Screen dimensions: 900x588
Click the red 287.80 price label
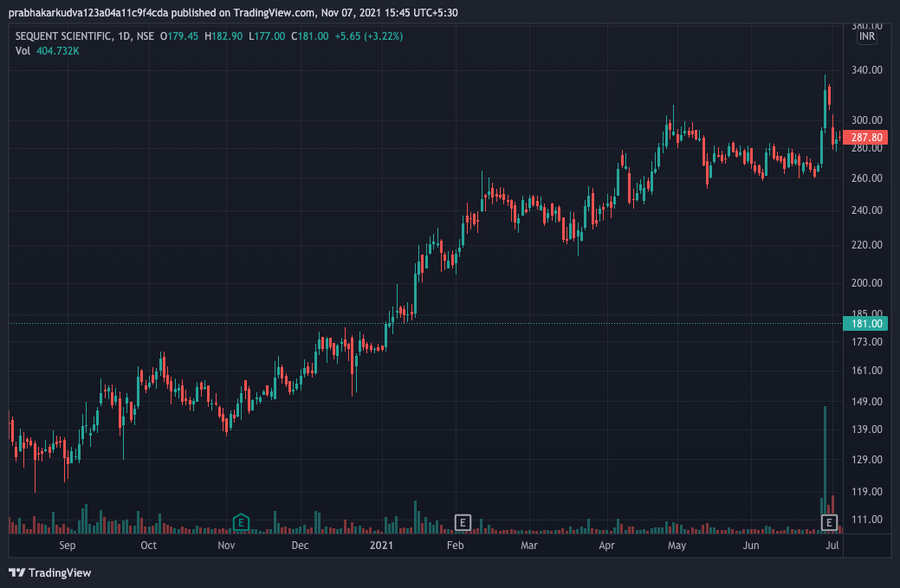(x=865, y=137)
